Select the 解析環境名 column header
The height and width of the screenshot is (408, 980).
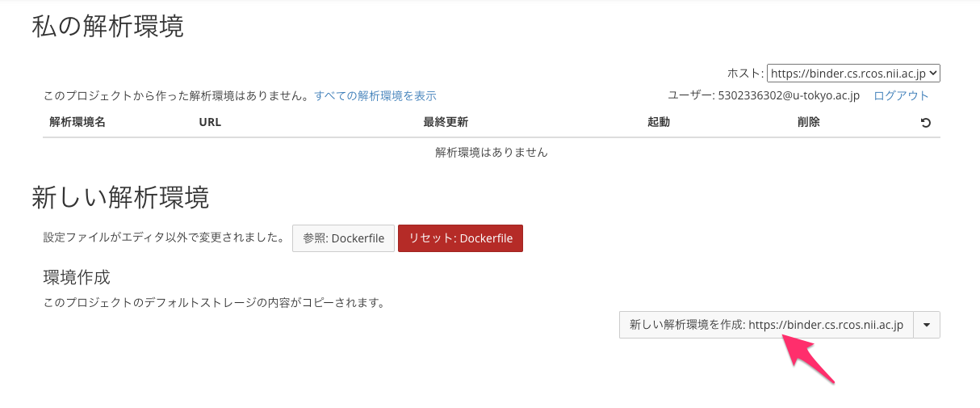pos(77,123)
